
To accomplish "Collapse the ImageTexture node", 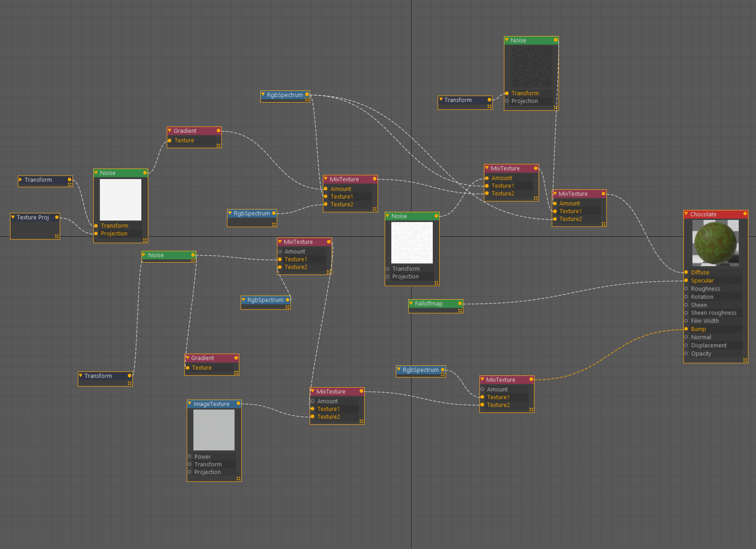I will click(x=190, y=404).
